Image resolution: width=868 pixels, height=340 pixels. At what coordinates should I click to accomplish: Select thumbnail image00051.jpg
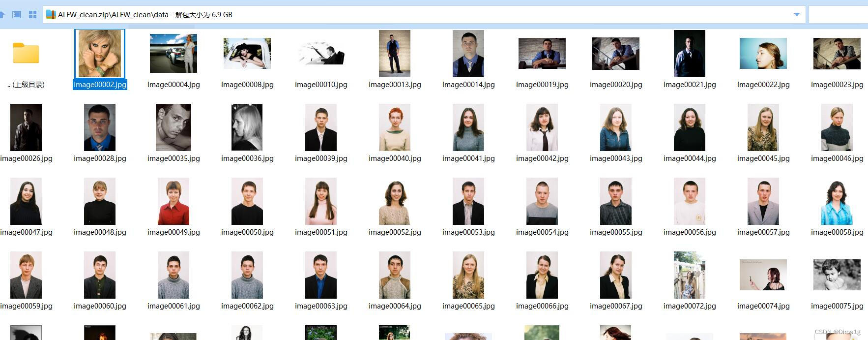(321, 201)
